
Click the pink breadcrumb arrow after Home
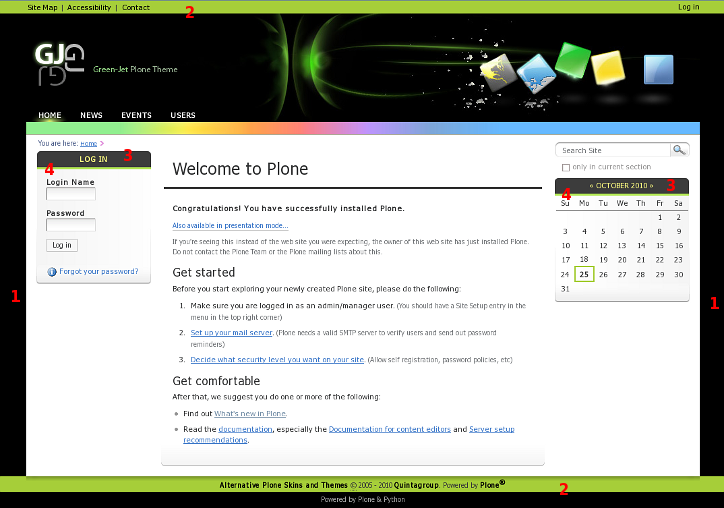pyautogui.click(x=102, y=144)
